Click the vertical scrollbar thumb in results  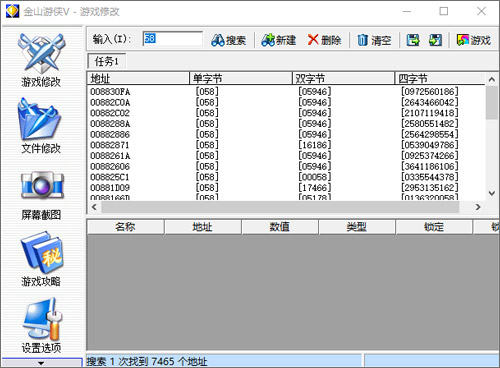point(492,103)
